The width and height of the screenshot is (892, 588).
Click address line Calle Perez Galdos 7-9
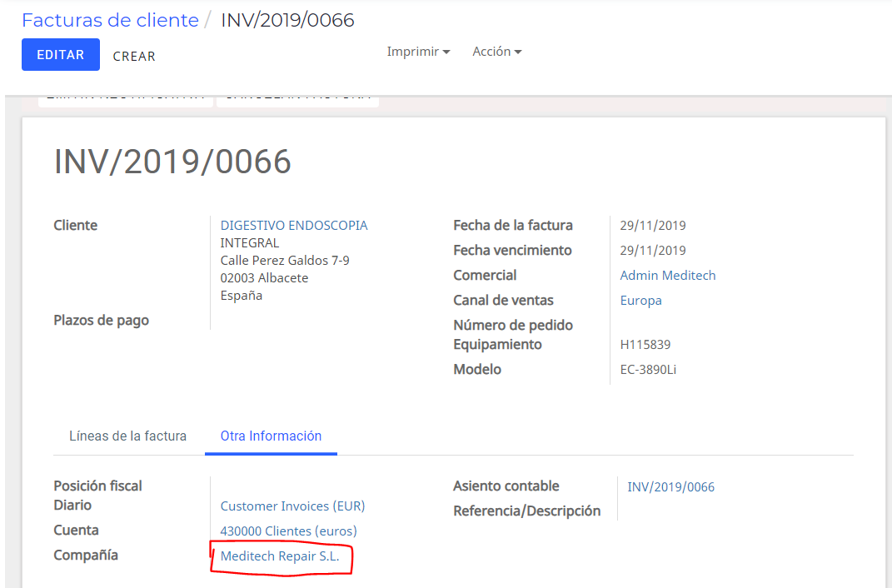point(285,261)
